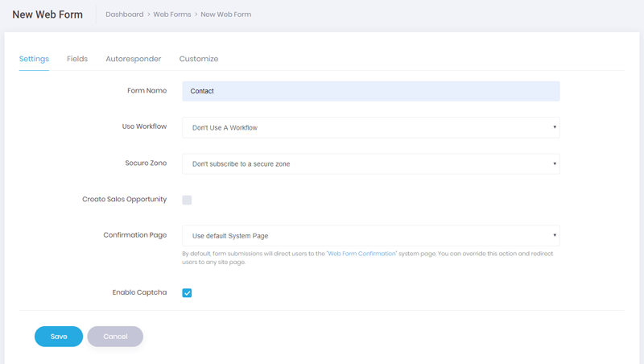644x364 pixels.
Task: Open the Fields tab
Action: click(77, 59)
